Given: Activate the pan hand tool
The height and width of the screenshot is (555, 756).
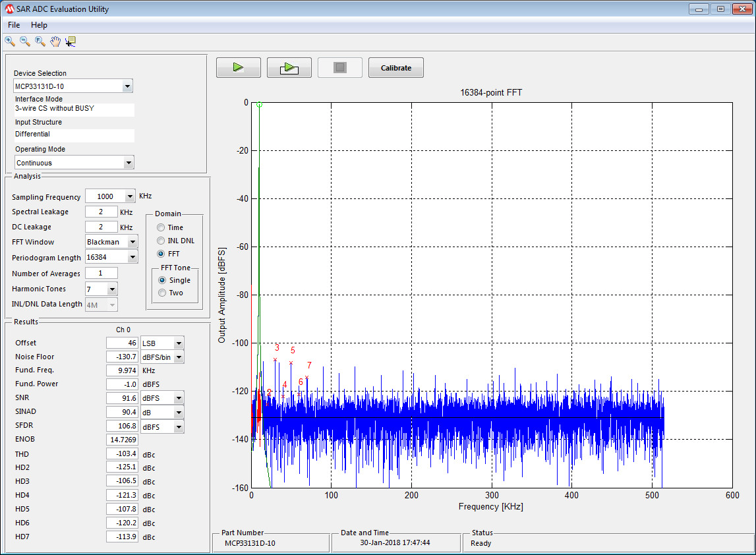Looking at the screenshot, I should point(55,42).
